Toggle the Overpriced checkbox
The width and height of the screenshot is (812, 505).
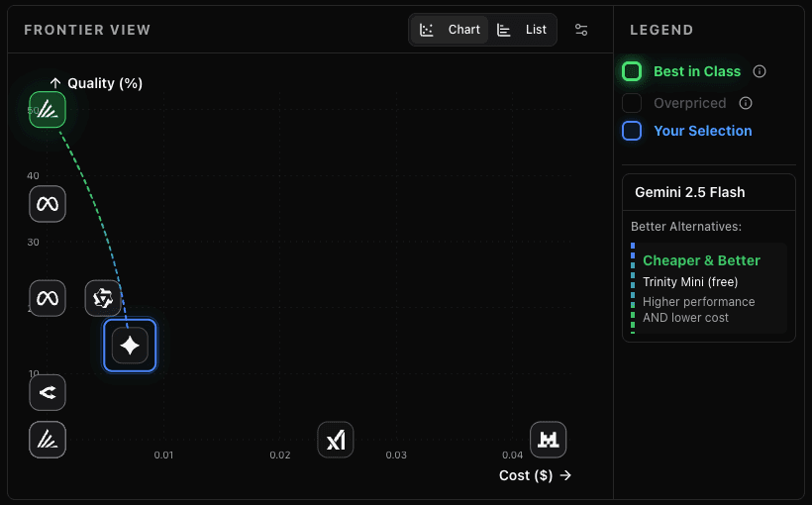[x=632, y=103]
